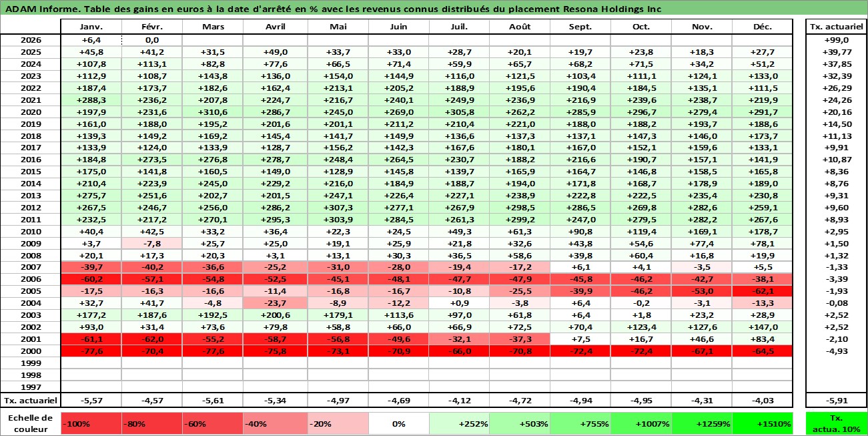
Task: Click the -7,8 cell for Févr. 2009
Action: coord(151,243)
